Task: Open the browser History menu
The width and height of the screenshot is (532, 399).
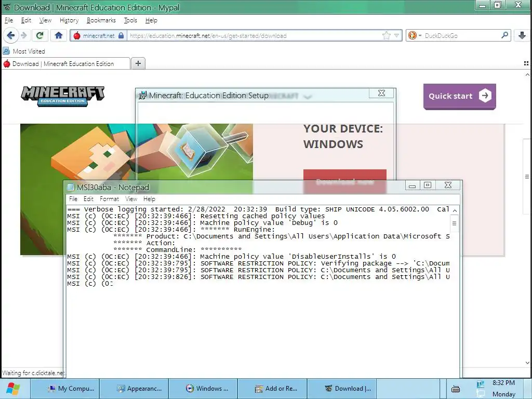Action: [69, 20]
